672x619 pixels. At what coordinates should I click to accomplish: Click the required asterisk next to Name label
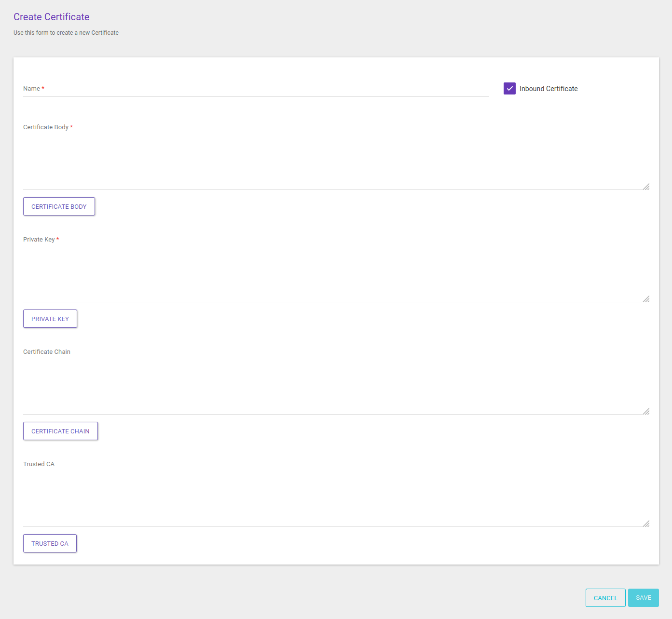click(x=43, y=88)
